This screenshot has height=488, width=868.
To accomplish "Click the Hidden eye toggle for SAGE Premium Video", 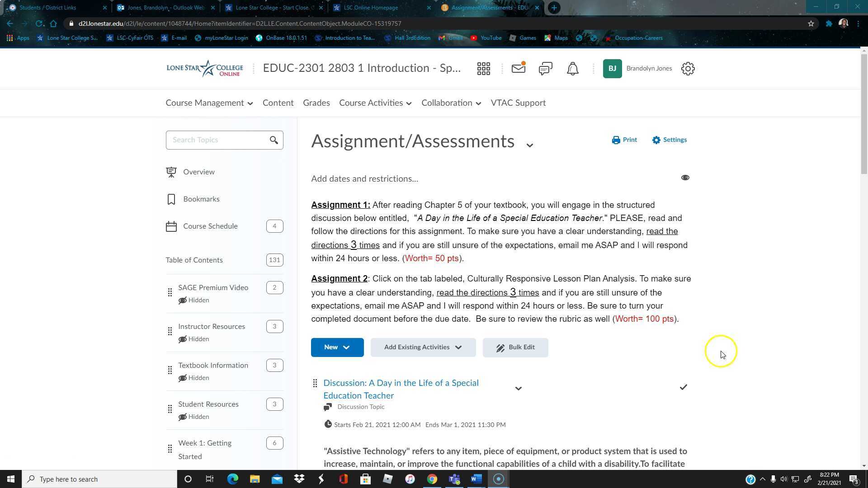I will (183, 300).
